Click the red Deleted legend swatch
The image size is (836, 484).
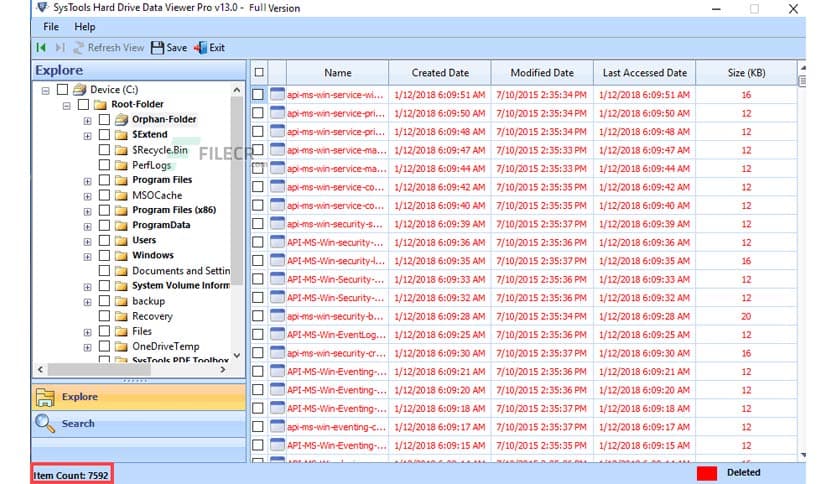point(707,473)
